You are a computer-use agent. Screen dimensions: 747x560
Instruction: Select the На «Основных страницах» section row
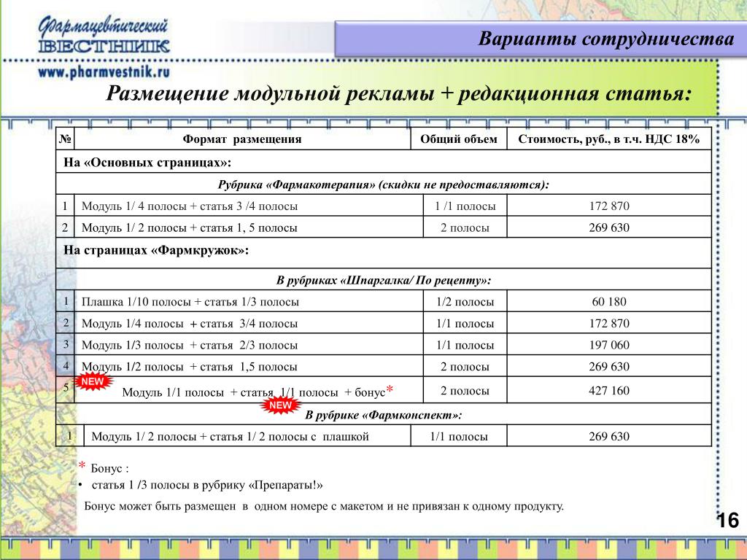[x=384, y=163]
